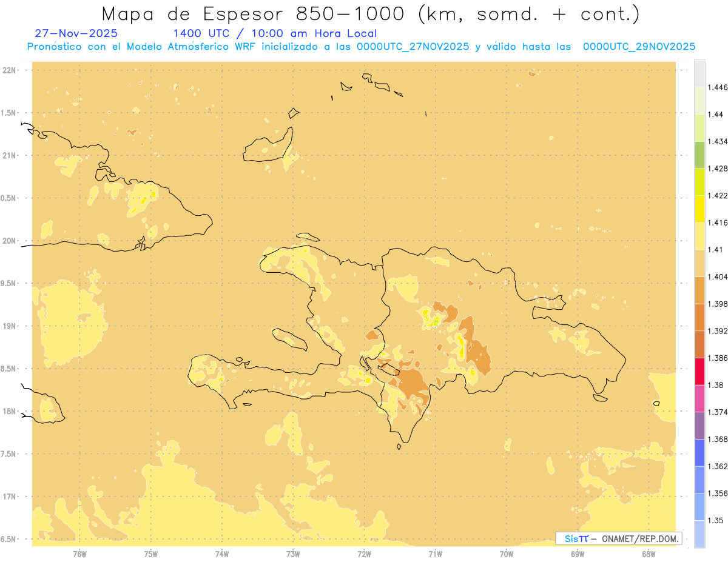Select the '20N' latitude label
Screen dimensions: 728x562
pyautogui.click(x=10, y=241)
